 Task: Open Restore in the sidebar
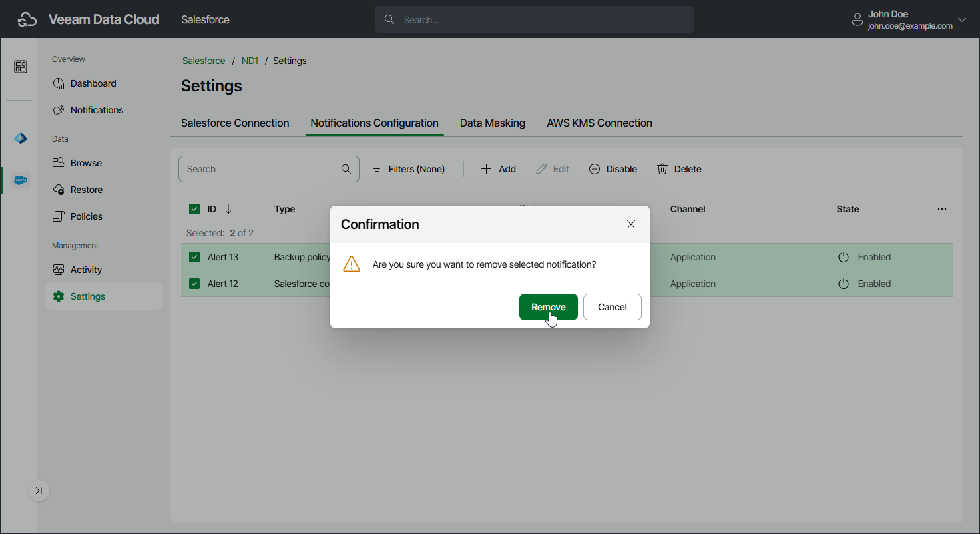pyautogui.click(x=104, y=190)
